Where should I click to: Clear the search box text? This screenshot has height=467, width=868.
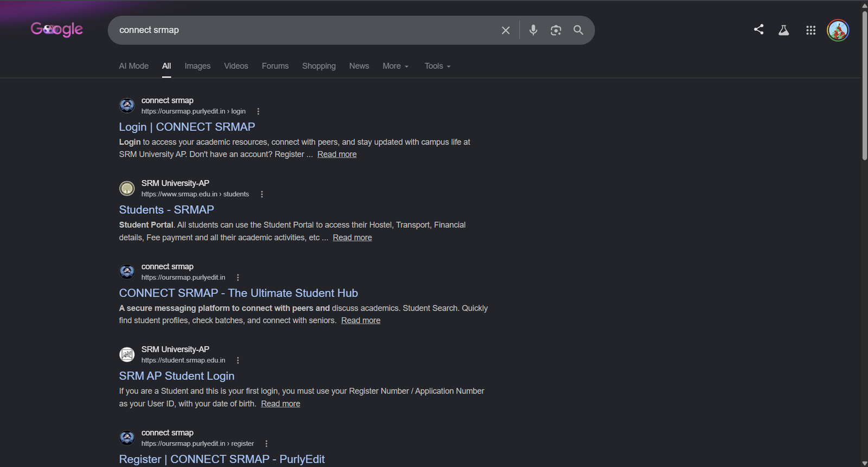pos(506,30)
